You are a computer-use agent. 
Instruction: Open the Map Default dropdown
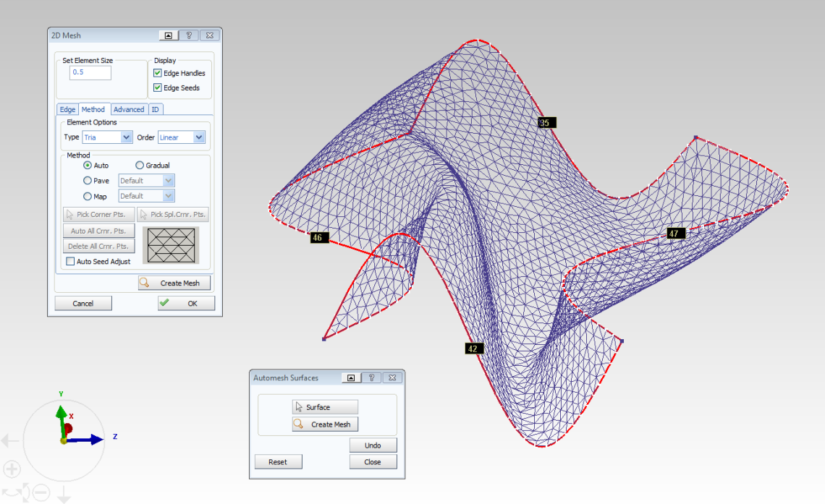[146, 196]
